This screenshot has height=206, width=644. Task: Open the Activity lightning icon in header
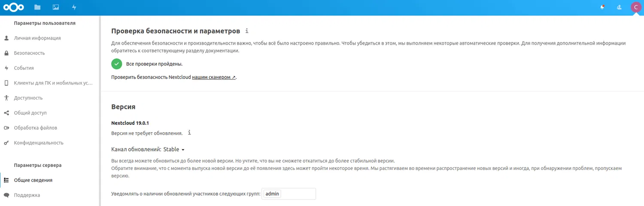coord(74,7)
